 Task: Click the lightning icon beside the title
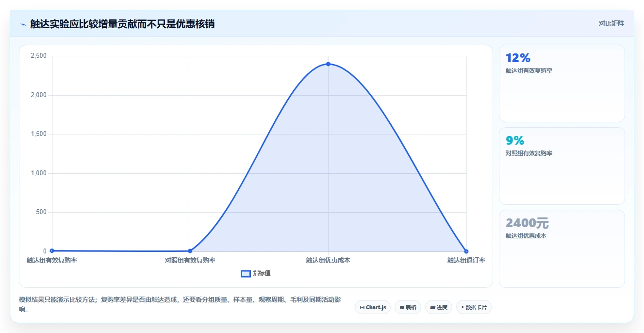23,24
